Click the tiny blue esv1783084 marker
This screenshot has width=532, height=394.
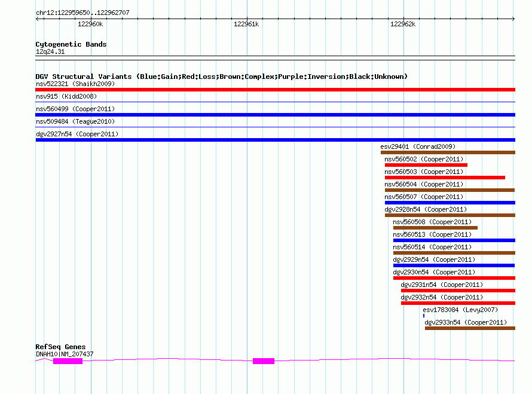pyautogui.click(x=424, y=316)
